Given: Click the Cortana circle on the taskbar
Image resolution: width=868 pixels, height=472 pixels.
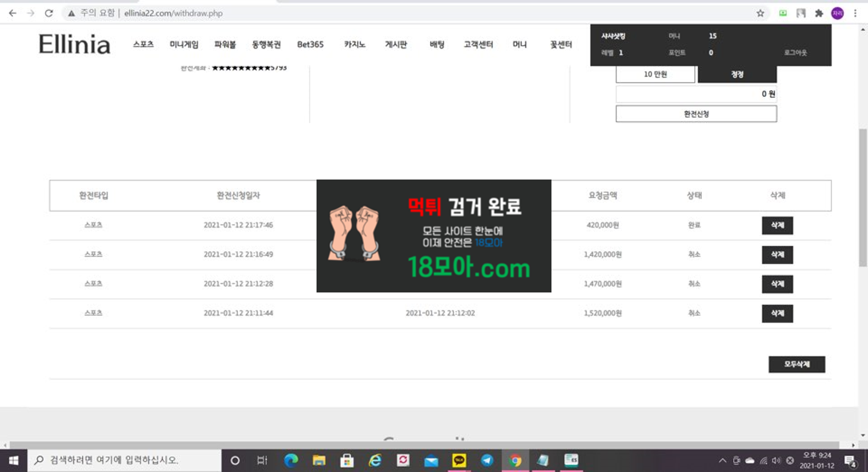Looking at the screenshot, I should [x=235, y=460].
